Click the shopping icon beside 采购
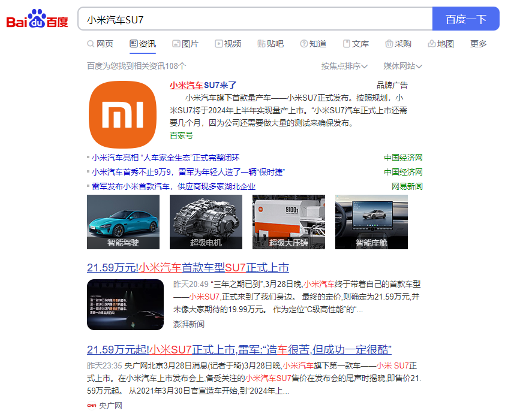This screenshot has width=505, height=420. [389, 44]
